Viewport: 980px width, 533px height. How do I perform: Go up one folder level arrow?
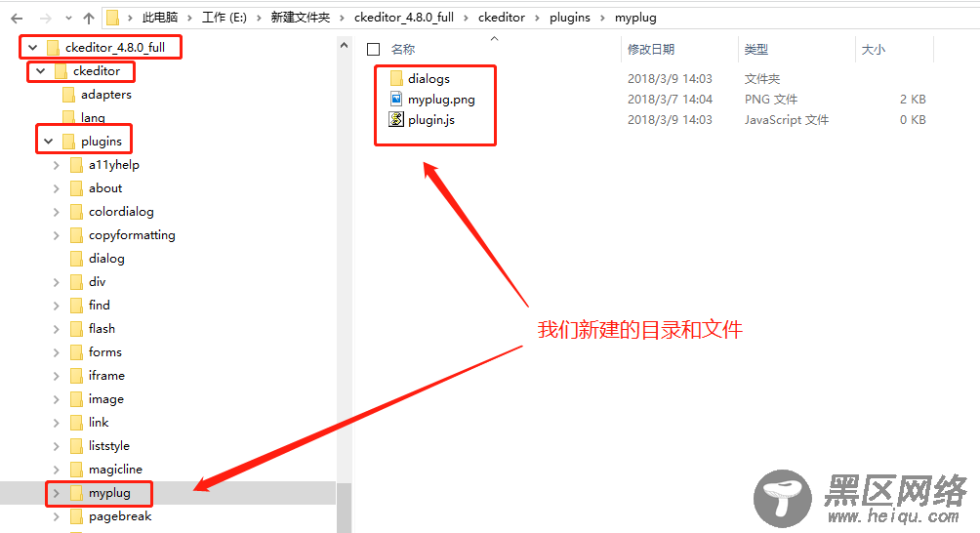[x=89, y=19]
